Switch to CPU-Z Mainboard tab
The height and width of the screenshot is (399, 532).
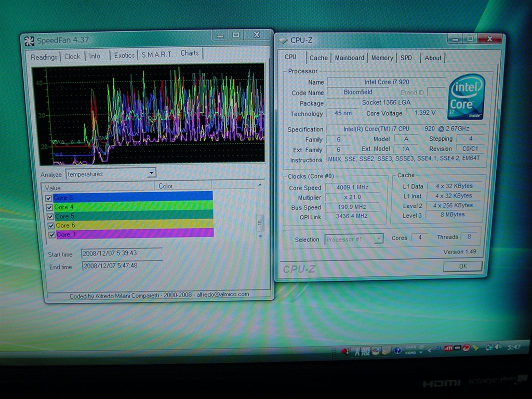[349, 58]
